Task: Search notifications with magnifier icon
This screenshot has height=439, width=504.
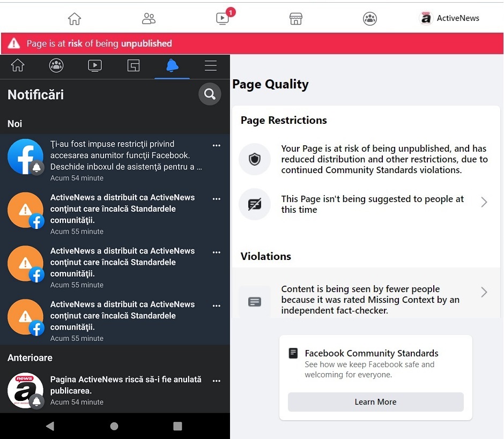Action: (x=210, y=94)
